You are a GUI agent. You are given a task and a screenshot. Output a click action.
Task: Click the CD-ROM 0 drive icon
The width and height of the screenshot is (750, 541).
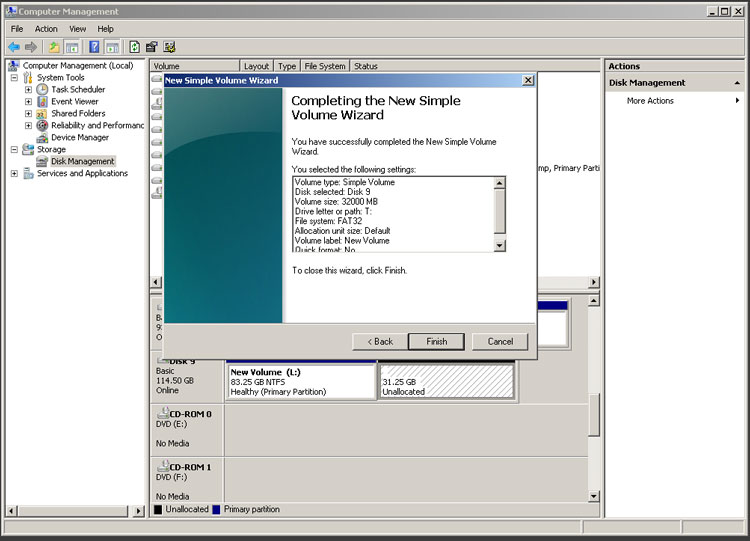[163, 412]
